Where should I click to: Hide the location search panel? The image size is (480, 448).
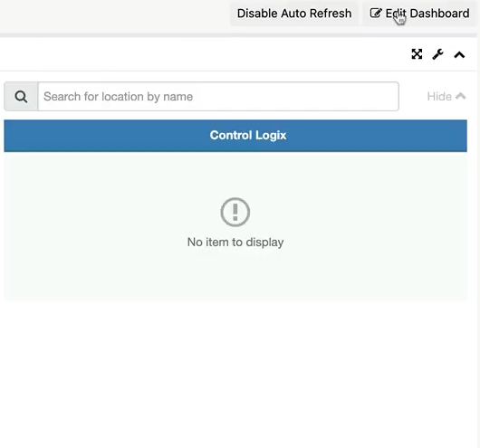pyautogui.click(x=446, y=97)
